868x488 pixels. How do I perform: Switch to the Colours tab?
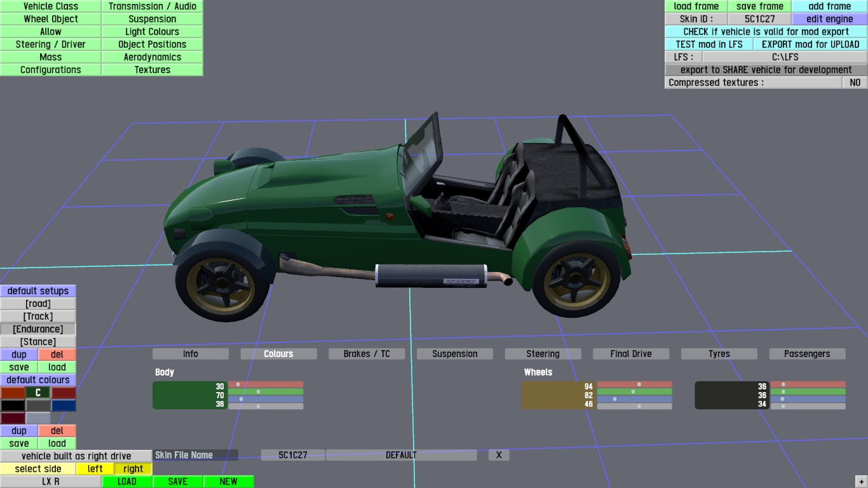click(278, 354)
